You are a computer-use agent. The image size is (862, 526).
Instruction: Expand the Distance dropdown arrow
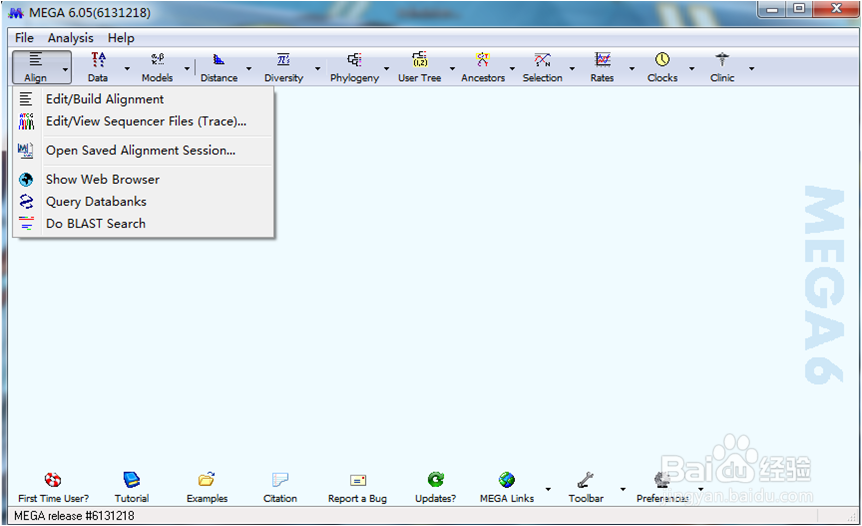(249, 69)
